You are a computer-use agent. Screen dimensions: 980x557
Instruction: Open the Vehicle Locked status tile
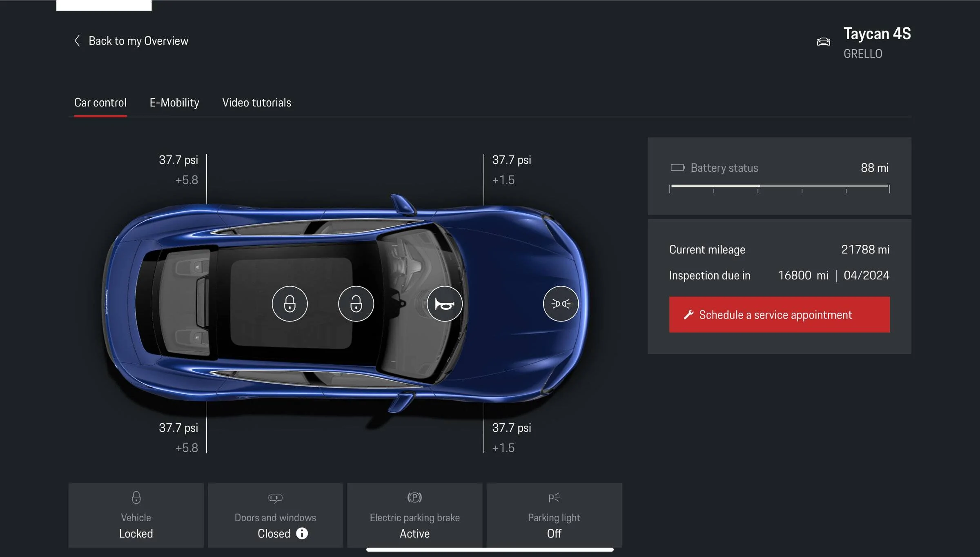click(x=136, y=515)
